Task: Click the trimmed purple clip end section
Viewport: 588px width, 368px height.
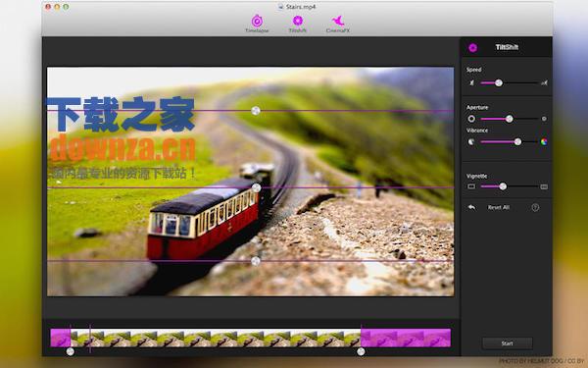Action: 406,338
